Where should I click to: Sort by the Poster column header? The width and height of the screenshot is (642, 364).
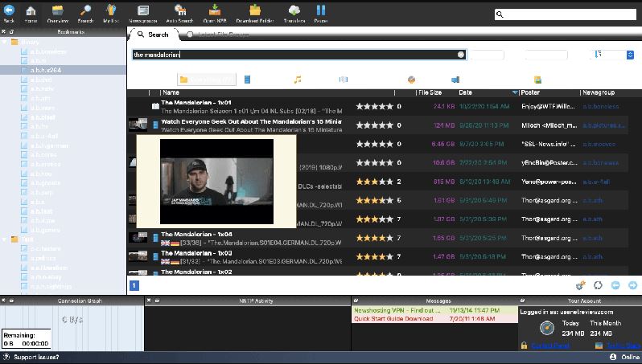coord(530,93)
